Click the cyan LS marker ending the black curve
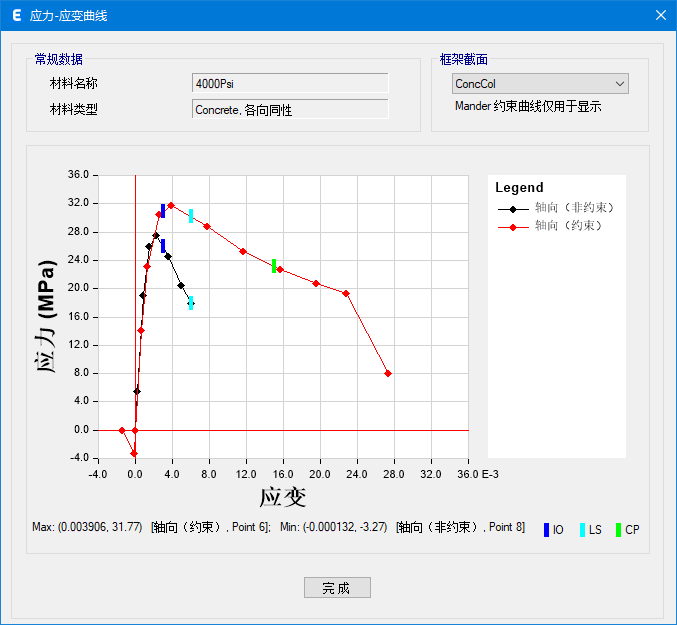This screenshot has height=625, width=677. tap(191, 303)
